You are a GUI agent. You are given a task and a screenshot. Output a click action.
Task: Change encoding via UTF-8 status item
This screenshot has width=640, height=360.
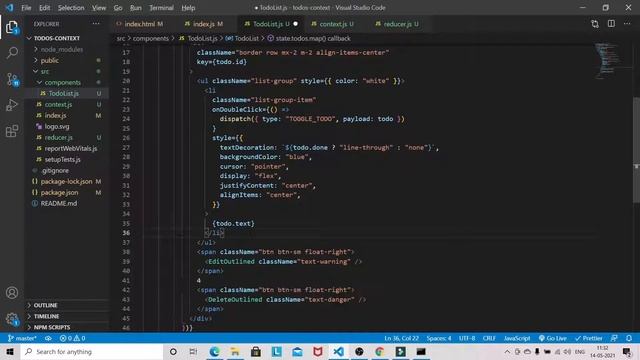[x=467, y=338]
